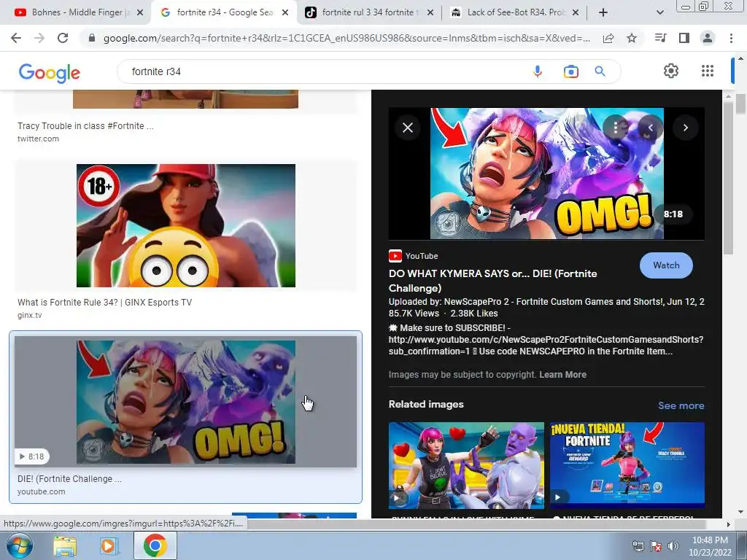Switch to the TikTok fortnite tab
Viewport: 747px width, 560px height.
click(368, 12)
